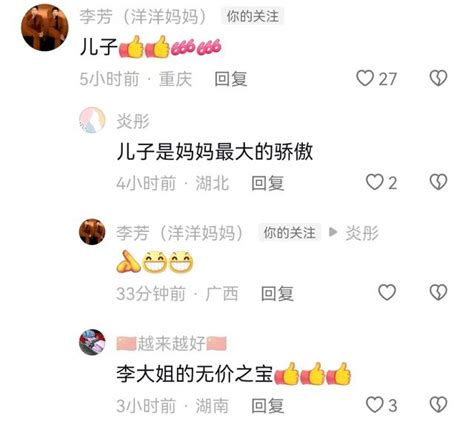This screenshot has width=474, height=430.
Task: Tap broken heart on 炎彤's comment
Action: (438, 182)
